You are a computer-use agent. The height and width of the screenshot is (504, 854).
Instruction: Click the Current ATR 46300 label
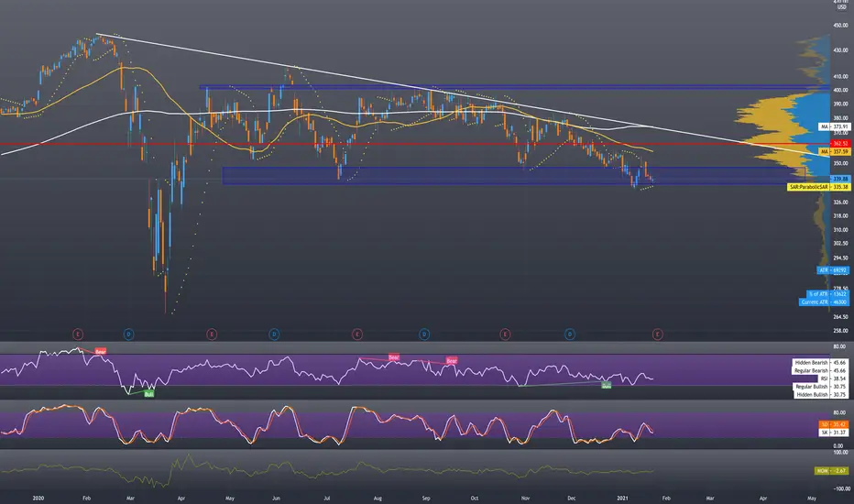[x=824, y=301]
